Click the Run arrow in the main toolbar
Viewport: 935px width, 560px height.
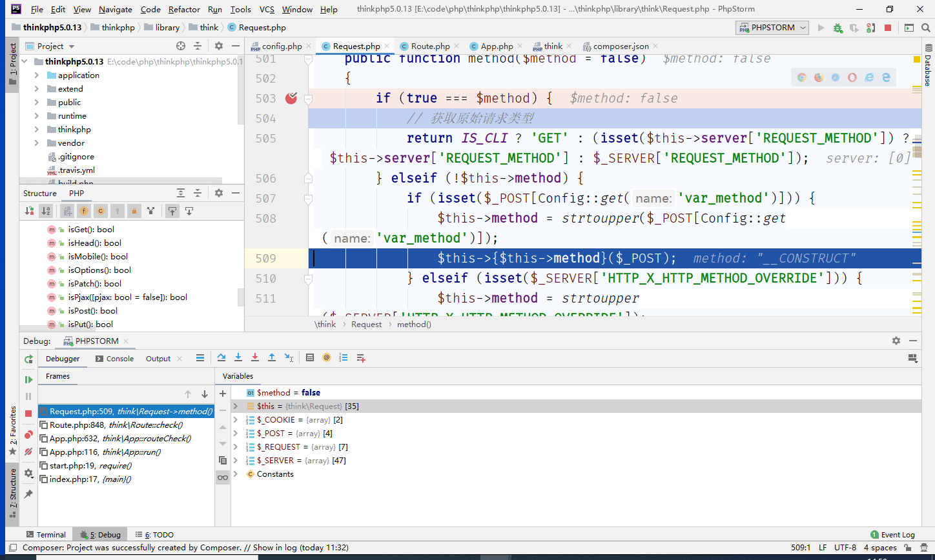click(821, 28)
